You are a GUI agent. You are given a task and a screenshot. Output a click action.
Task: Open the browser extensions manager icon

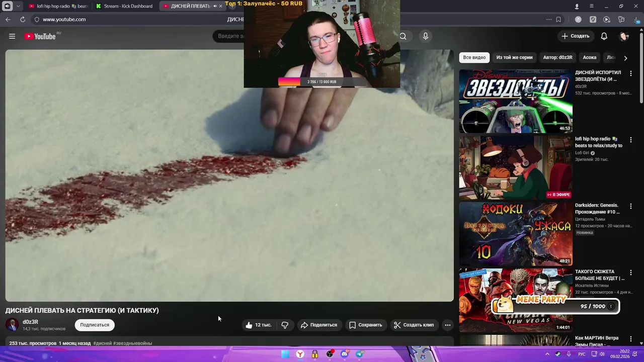621,20
